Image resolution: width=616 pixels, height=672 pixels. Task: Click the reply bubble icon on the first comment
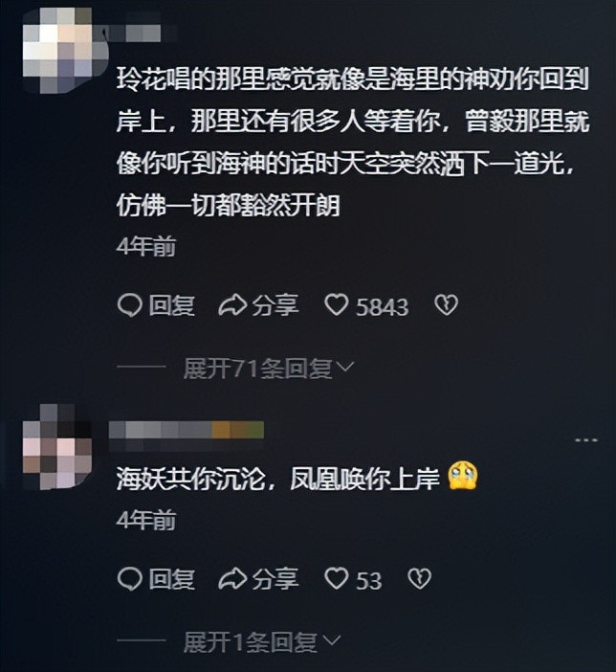coord(129,305)
